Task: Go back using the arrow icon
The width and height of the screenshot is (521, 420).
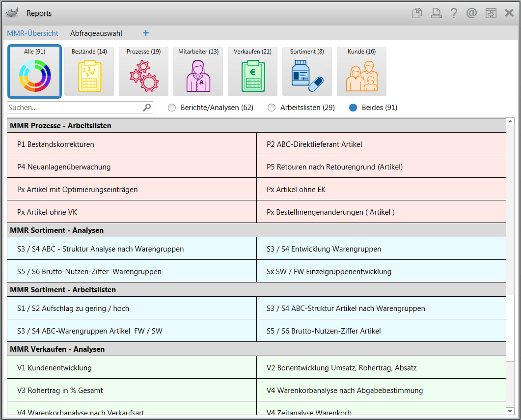Action: [x=12, y=13]
